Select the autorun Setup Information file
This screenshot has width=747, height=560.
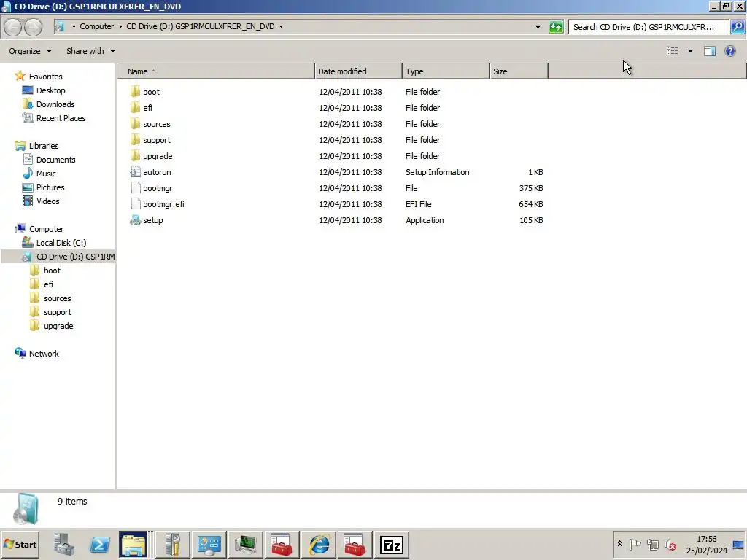pyautogui.click(x=158, y=172)
